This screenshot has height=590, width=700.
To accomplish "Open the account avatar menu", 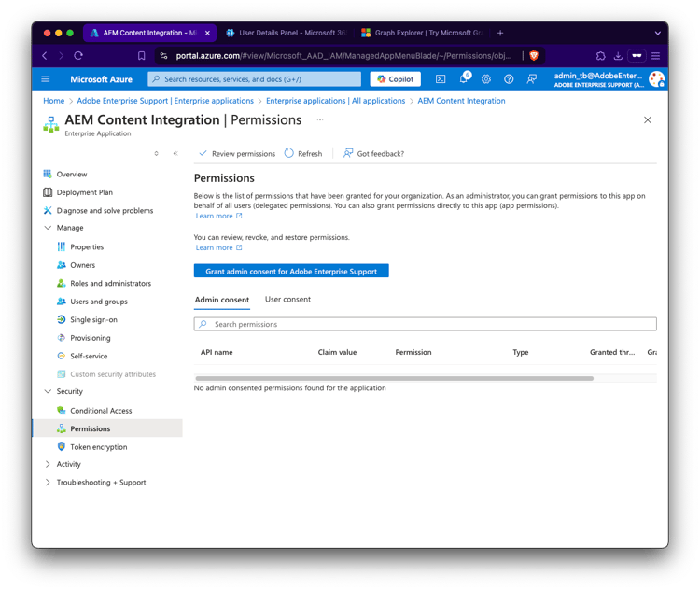I will pyautogui.click(x=656, y=79).
